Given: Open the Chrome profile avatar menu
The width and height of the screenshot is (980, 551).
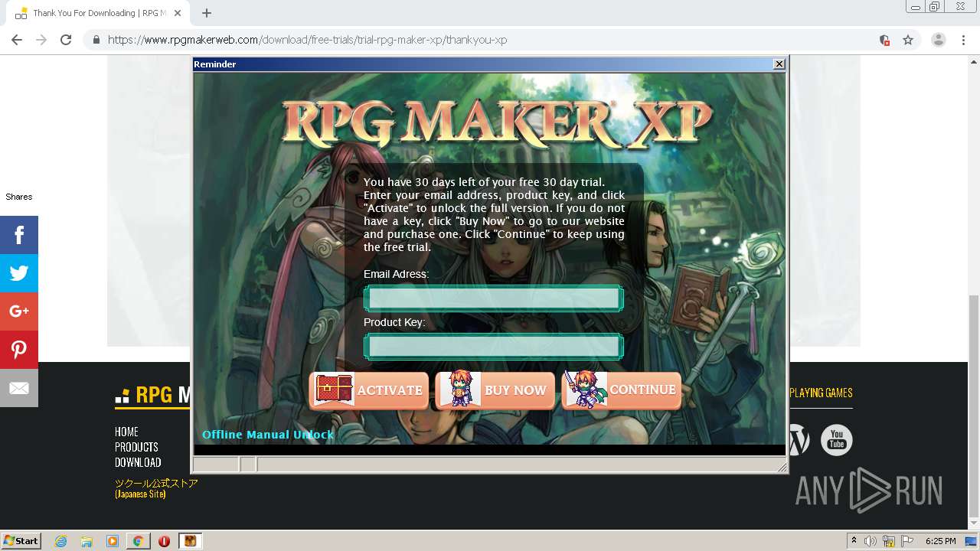Looking at the screenshot, I should pyautogui.click(x=938, y=40).
